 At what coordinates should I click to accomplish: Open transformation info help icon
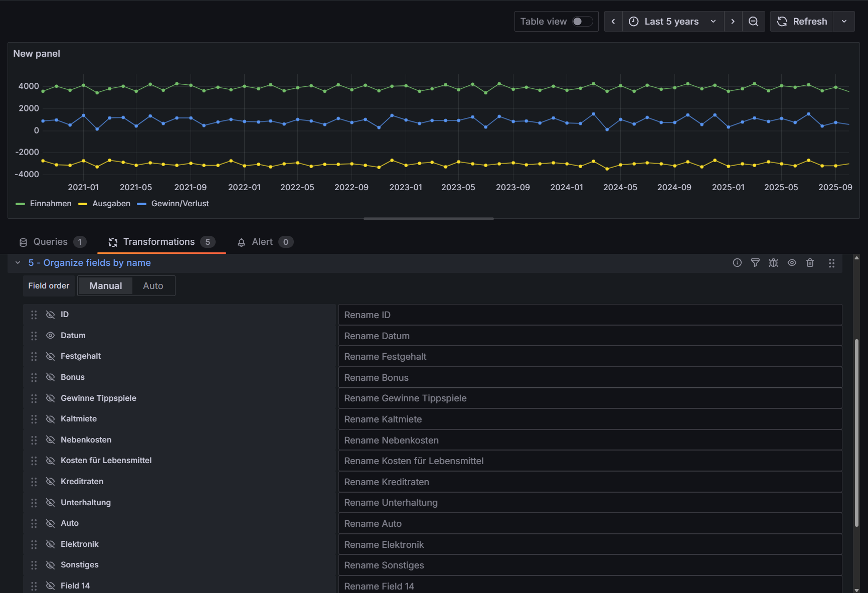[737, 263]
